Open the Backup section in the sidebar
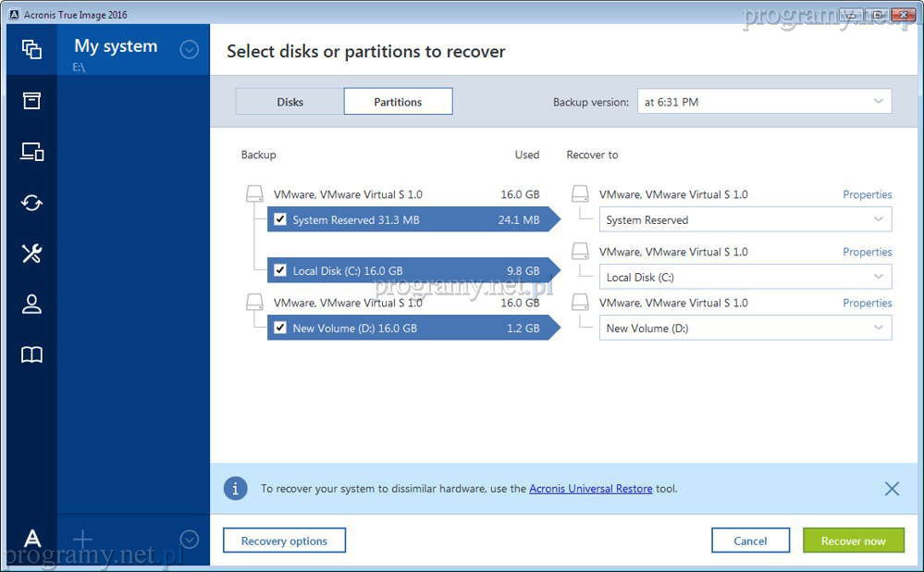Screen dimensions: 924x572 point(31,50)
